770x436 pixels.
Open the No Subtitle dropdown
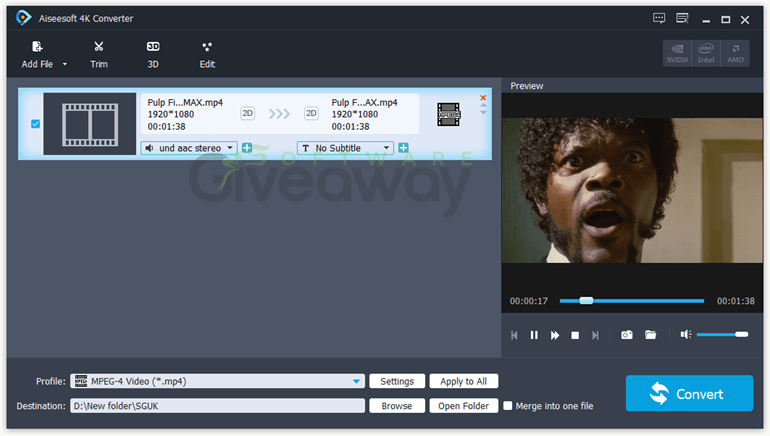click(x=345, y=148)
